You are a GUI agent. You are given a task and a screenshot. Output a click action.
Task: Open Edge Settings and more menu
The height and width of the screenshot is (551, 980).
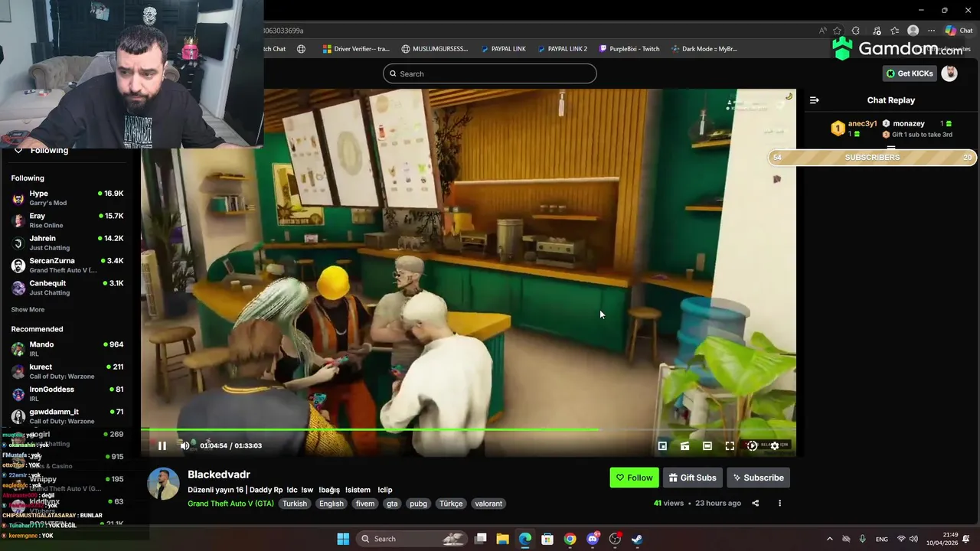point(931,31)
